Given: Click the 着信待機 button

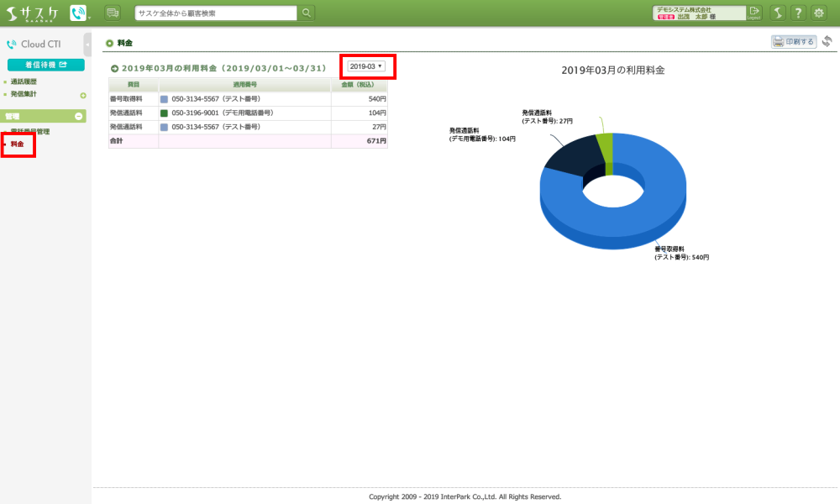Looking at the screenshot, I should (45, 65).
